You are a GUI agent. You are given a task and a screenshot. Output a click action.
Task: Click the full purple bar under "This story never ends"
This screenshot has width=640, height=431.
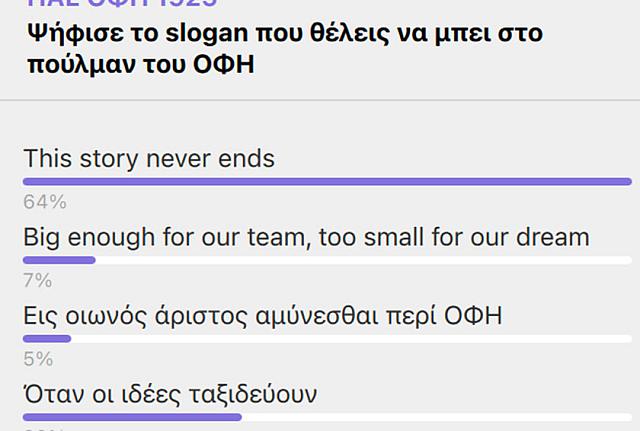point(327,181)
